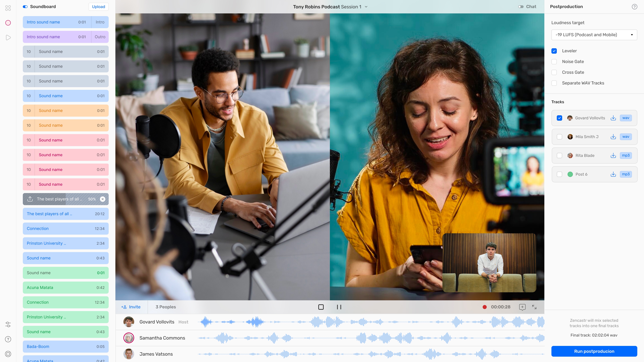The image size is (644, 362).
Task: Click the record circle icon in sidebar
Action: tap(8, 23)
